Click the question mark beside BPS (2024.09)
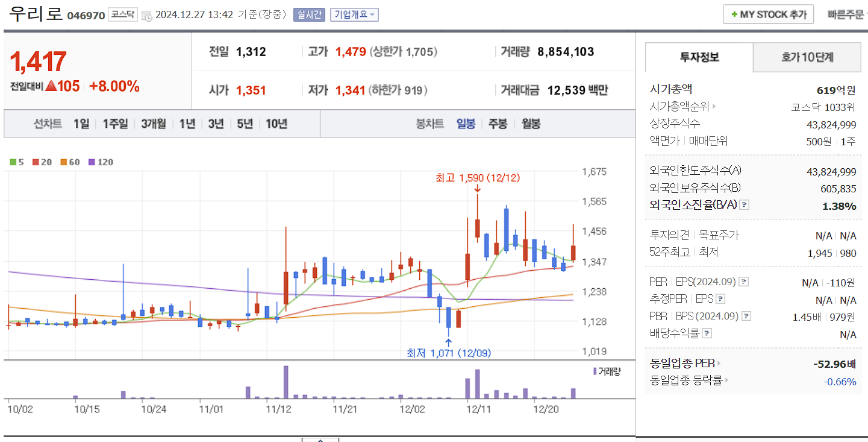Image resolution: width=868 pixels, height=442 pixels. [x=747, y=315]
